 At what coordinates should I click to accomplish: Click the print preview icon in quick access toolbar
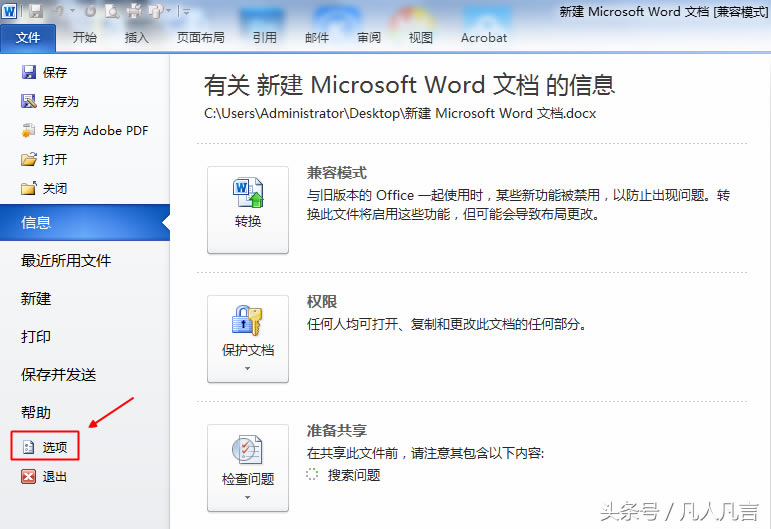pyautogui.click(x=112, y=11)
